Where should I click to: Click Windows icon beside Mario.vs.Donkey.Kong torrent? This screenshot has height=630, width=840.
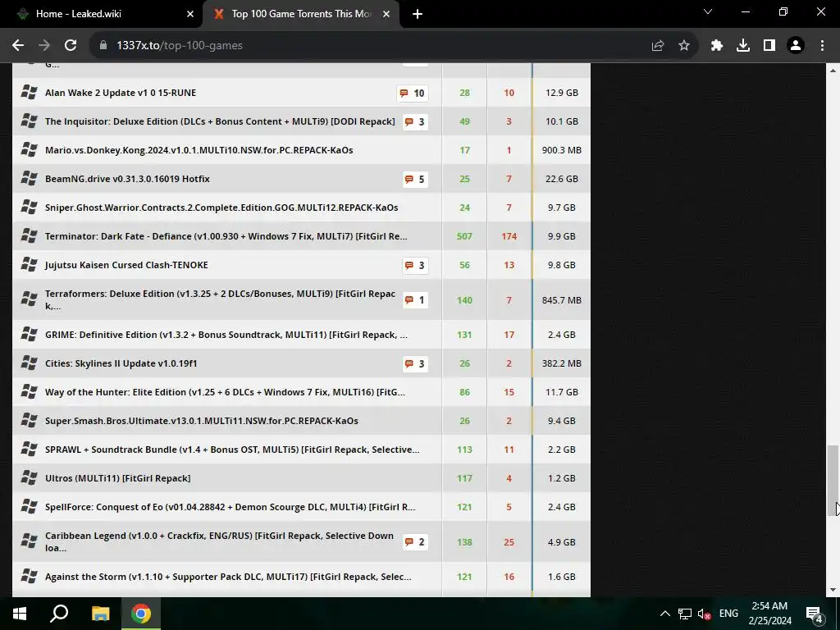coord(29,149)
